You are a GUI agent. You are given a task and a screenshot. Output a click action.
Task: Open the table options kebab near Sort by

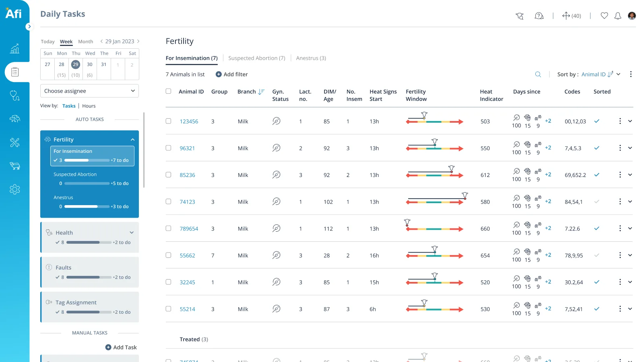(631, 74)
